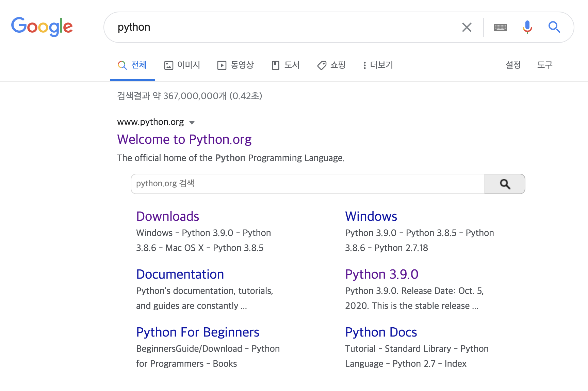Image resolution: width=588 pixels, height=391 pixels.
Task: Click '3.8.6 - Python 2.7.18' snippet text
Action: [x=387, y=248]
